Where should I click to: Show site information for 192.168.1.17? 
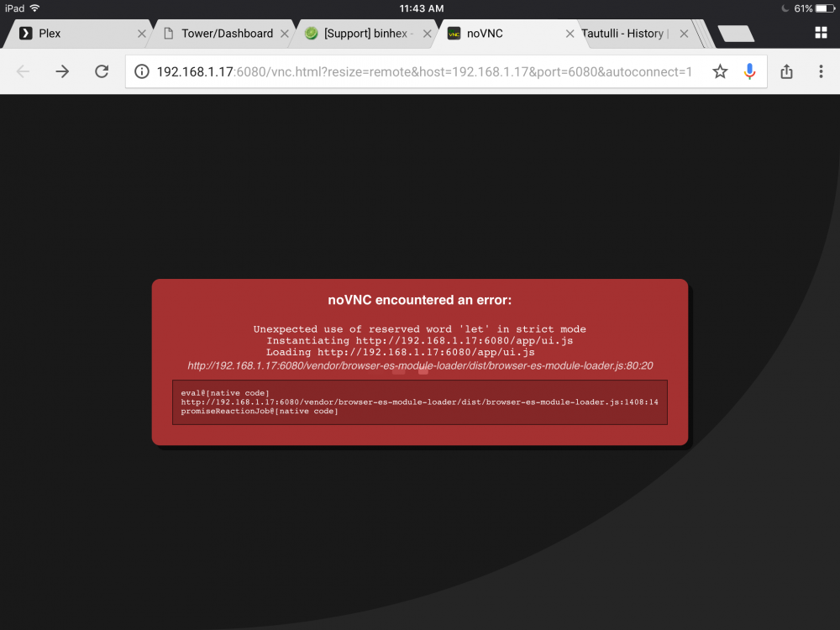coord(141,71)
